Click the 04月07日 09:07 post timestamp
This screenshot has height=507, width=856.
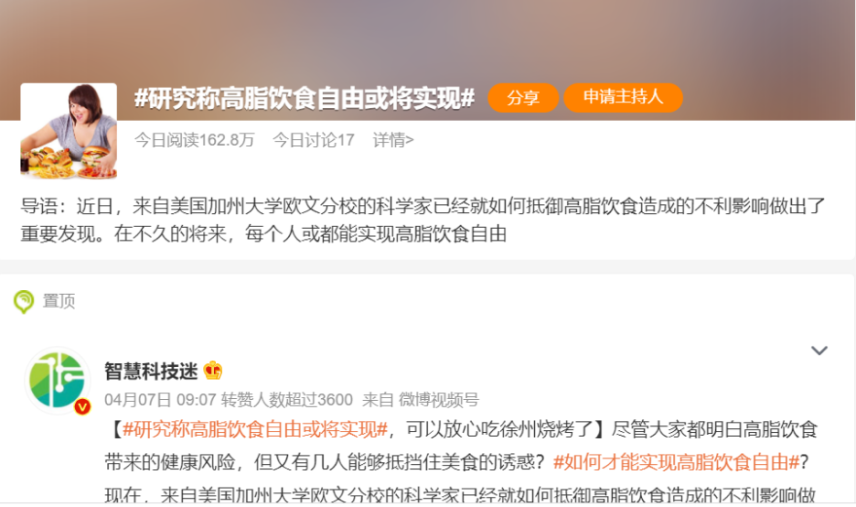pos(160,399)
